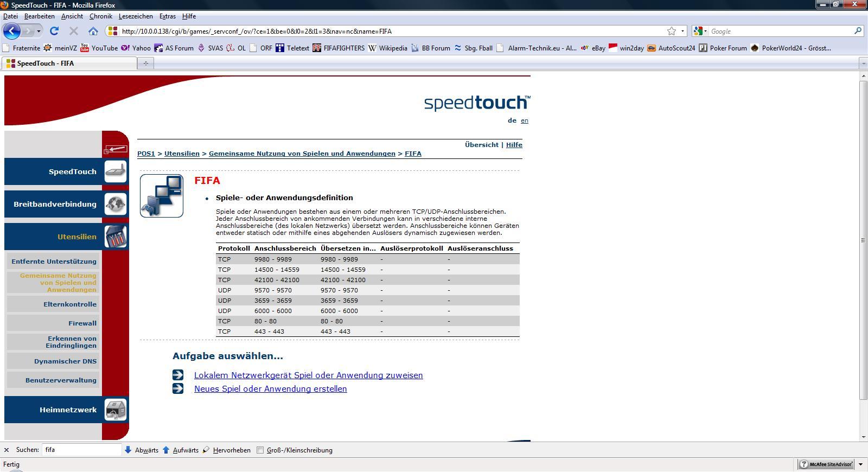Image resolution: width=868 pixels, height=472 pixels.
Task: Open the Wikipedia bookmark
Action: click(x=387, y=48)
